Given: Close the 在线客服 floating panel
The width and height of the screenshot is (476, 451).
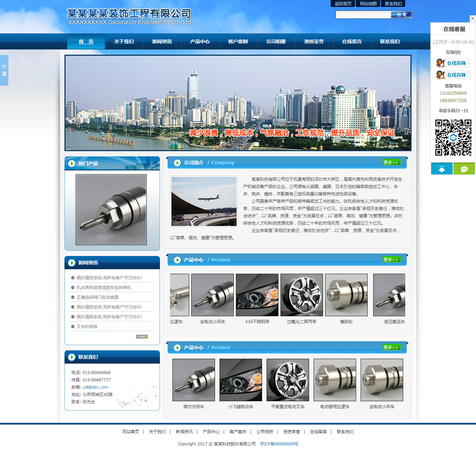Looking at the screenshot, I should click(473, 18).
